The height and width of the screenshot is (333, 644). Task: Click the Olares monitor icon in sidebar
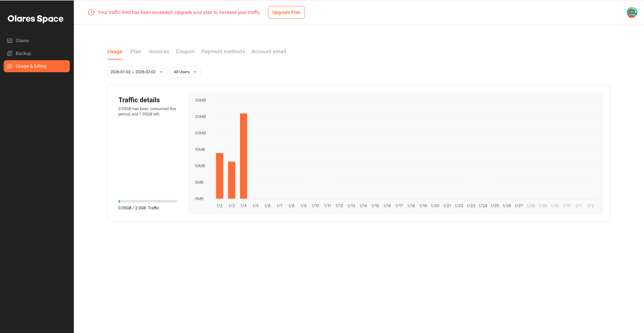point(10,40)
